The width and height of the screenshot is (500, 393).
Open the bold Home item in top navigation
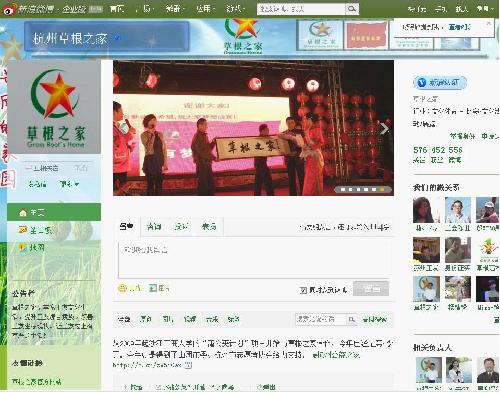[117, 9]
